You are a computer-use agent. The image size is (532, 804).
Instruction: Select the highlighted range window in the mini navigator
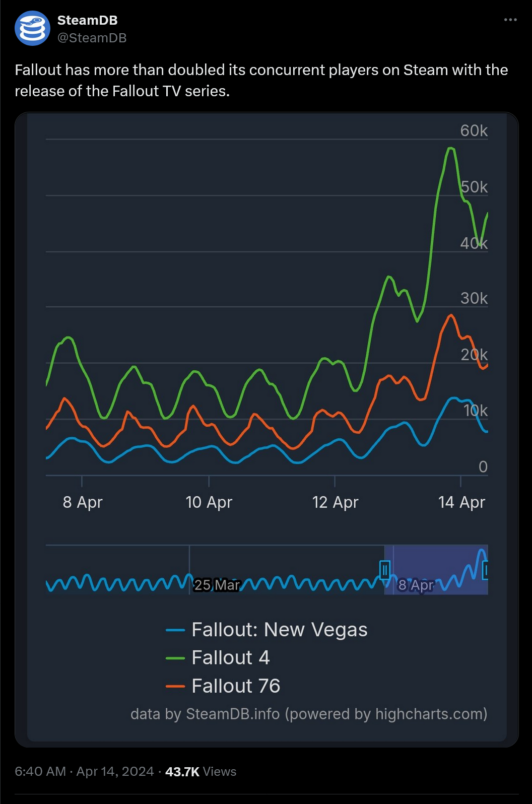(436, 570)
